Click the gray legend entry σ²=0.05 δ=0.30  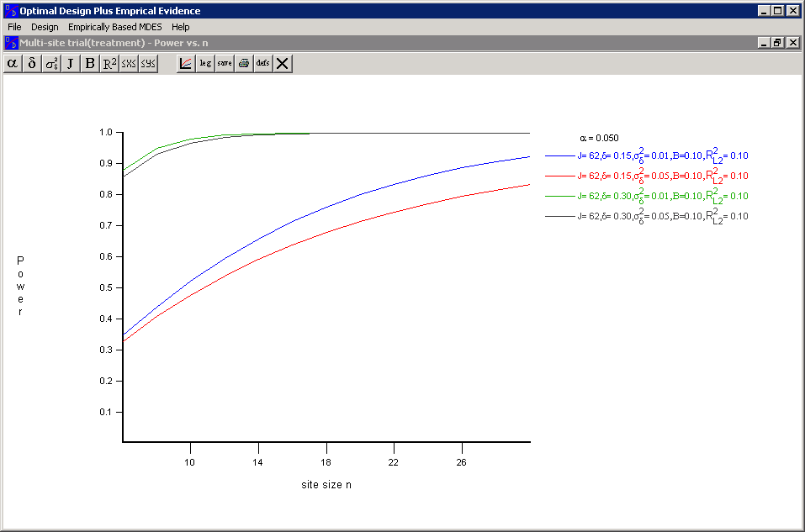(647, 216)
